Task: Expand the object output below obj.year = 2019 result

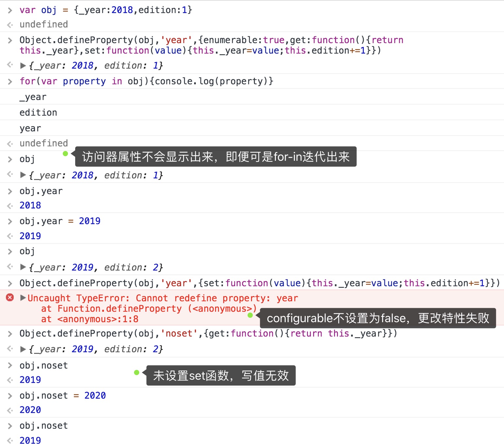Action: tap(23, 267)
